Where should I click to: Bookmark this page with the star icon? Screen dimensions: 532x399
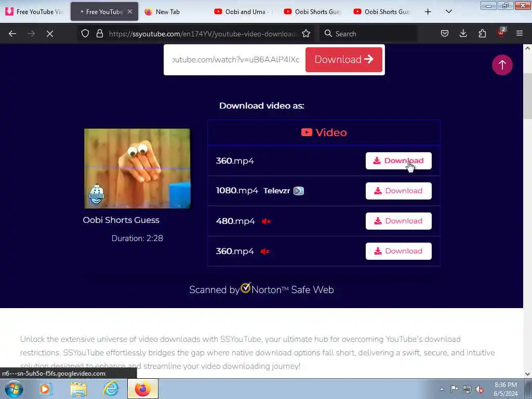306,33
